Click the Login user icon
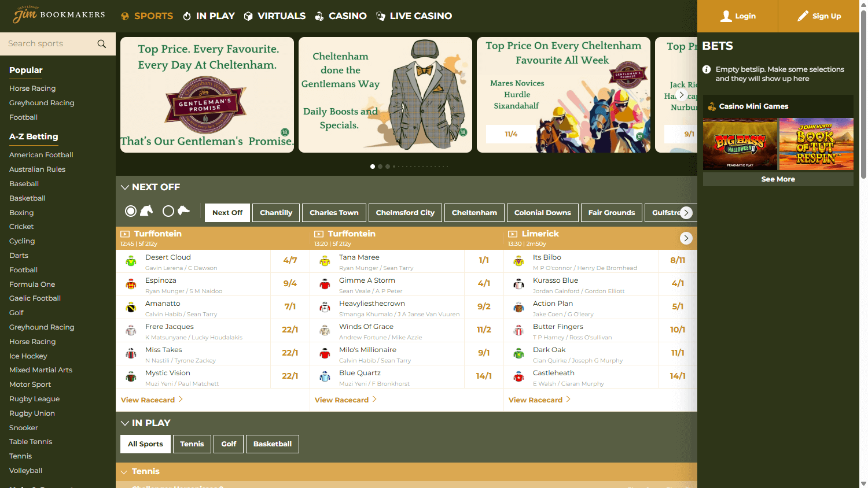 [726, 16]
